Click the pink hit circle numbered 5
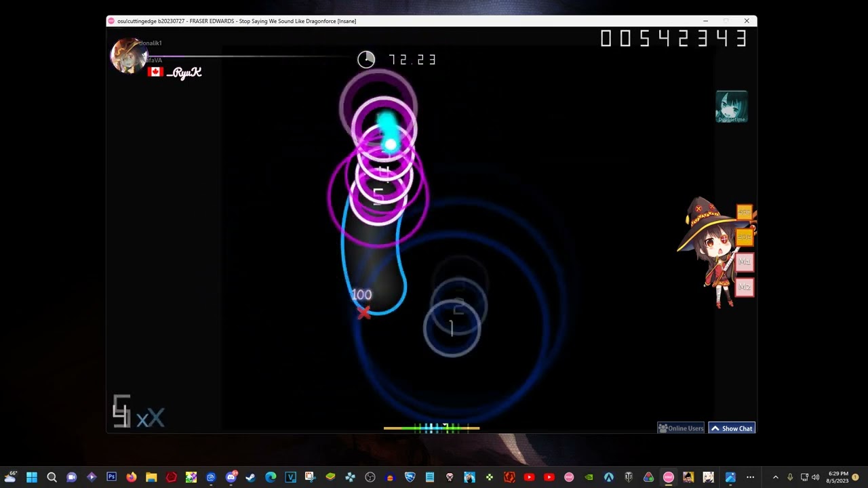 coord(378,196)
